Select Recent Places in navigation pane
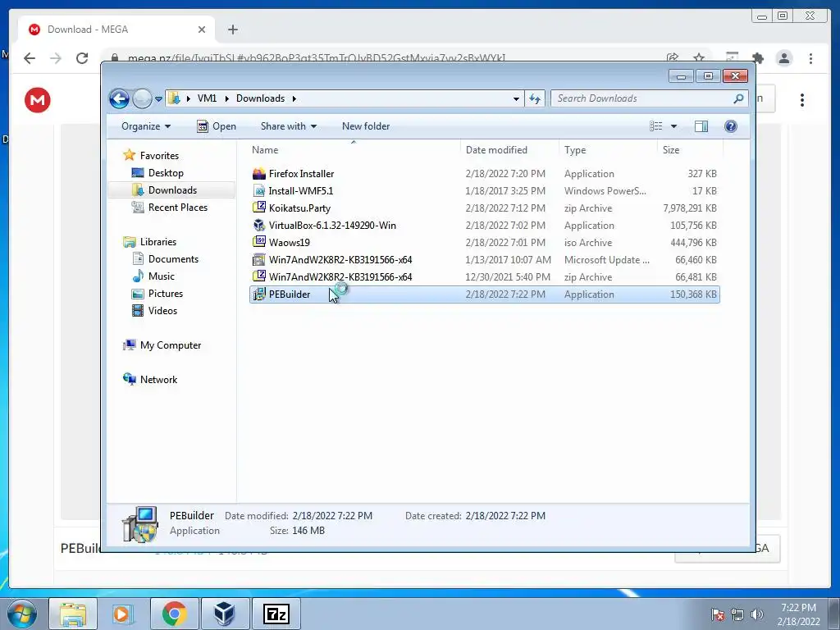 pyautogui.click(x=177, y=208)
